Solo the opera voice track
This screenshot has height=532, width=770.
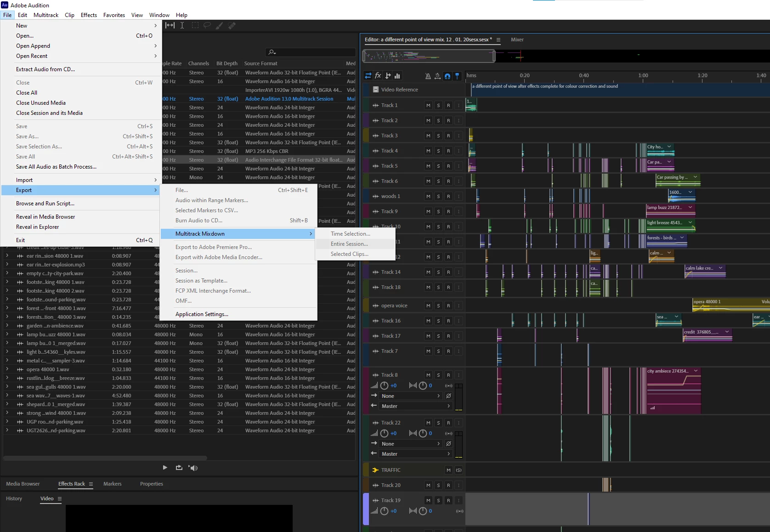point(439,306)
